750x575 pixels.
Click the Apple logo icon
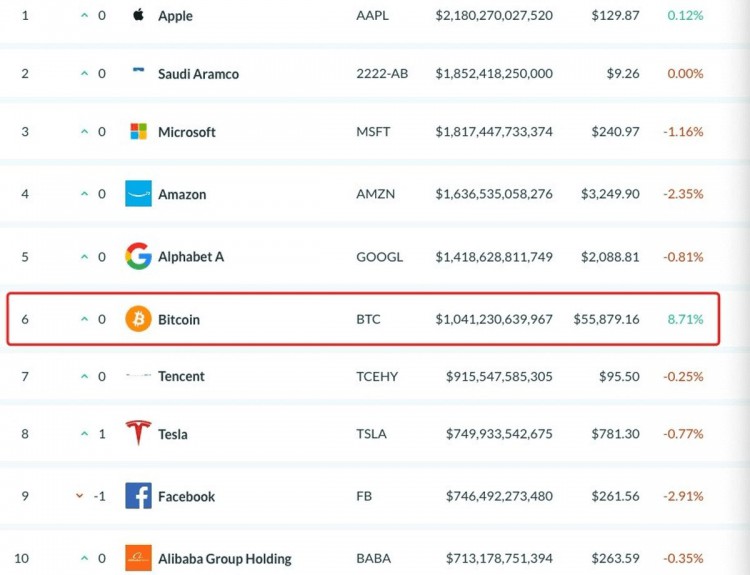pyautogui.click(x=138, y=15)
